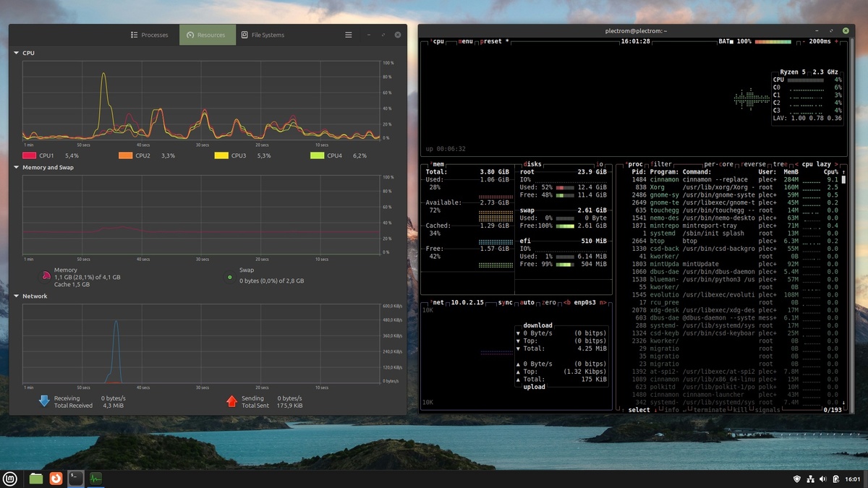Viewport: 868px width, 488px height.
Task: Open the network tray icon
Action: coord(810,479)
